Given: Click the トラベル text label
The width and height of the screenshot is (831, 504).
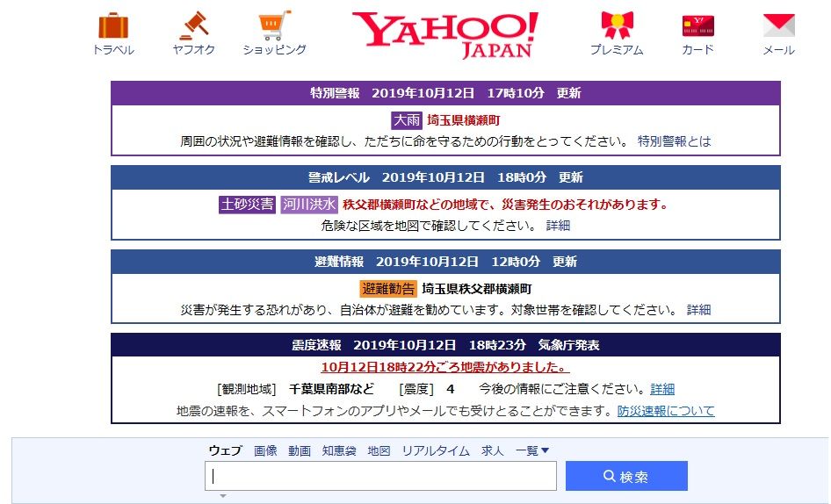Looking at the screenshot, I should (x=113, y=50).
